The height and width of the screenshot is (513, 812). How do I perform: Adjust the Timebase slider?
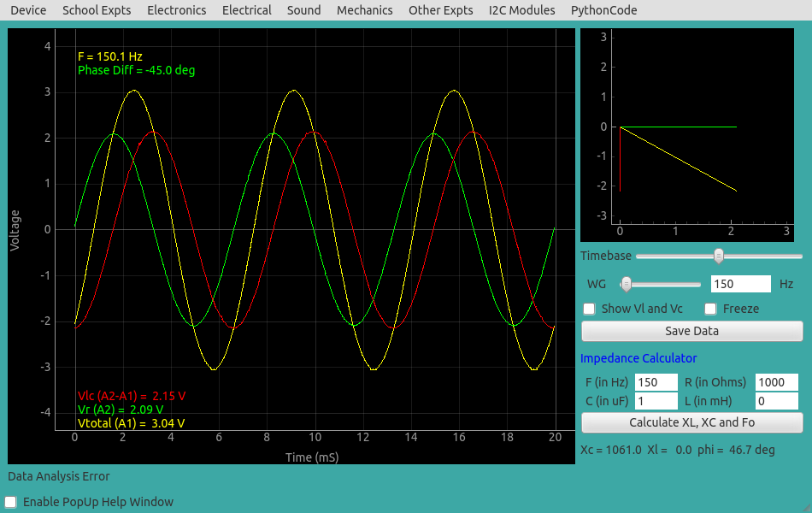[x=719, y=256]
